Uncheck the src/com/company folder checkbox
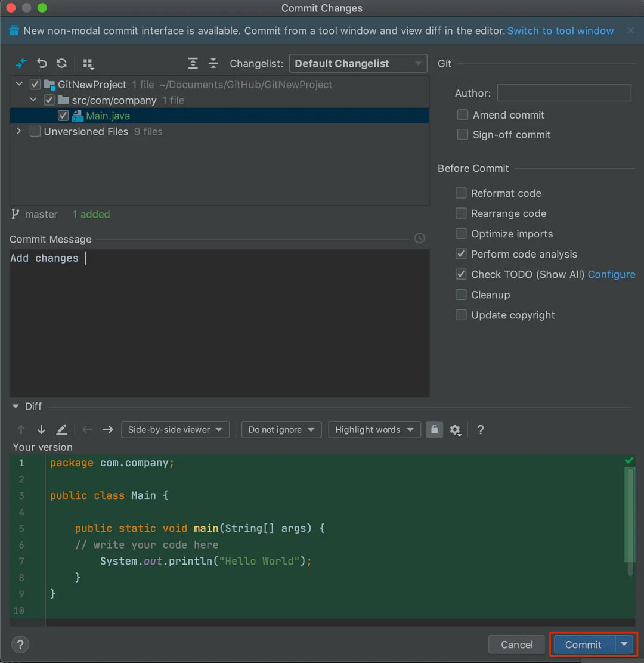The height and width of the screenshot is (663, 644). (49, 100)
